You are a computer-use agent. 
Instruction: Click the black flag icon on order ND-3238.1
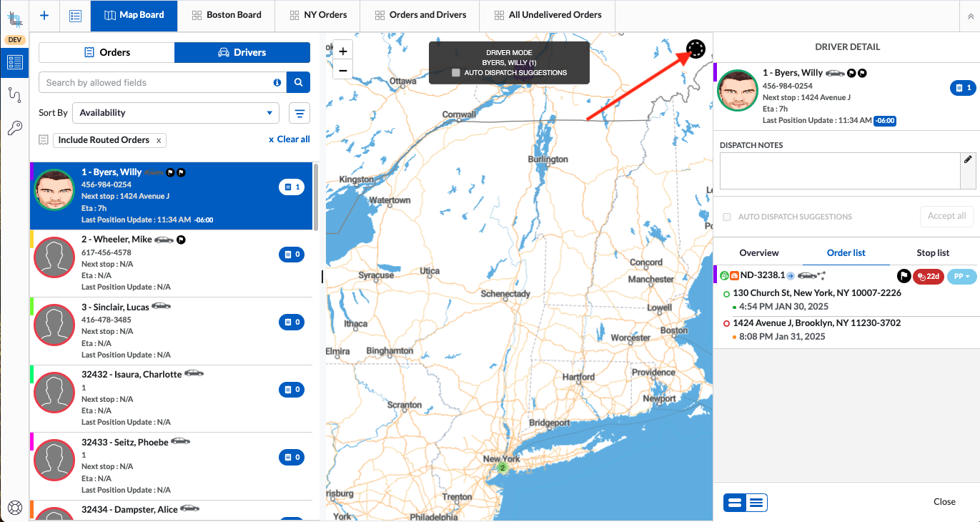click(904, 276)
